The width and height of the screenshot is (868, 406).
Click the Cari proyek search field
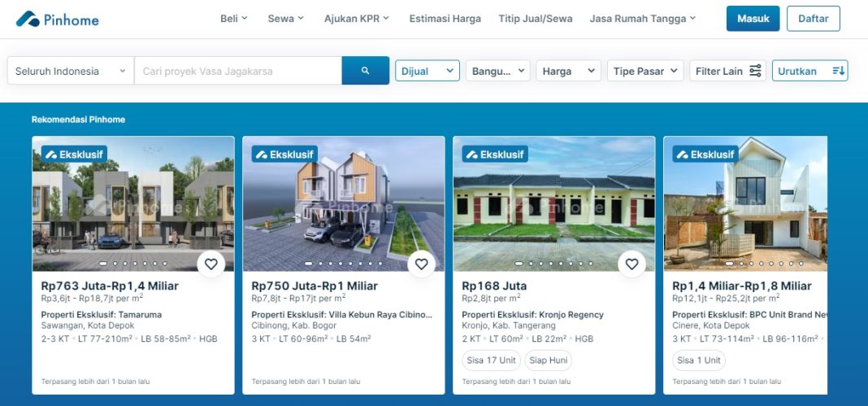[x=238, y=70]
